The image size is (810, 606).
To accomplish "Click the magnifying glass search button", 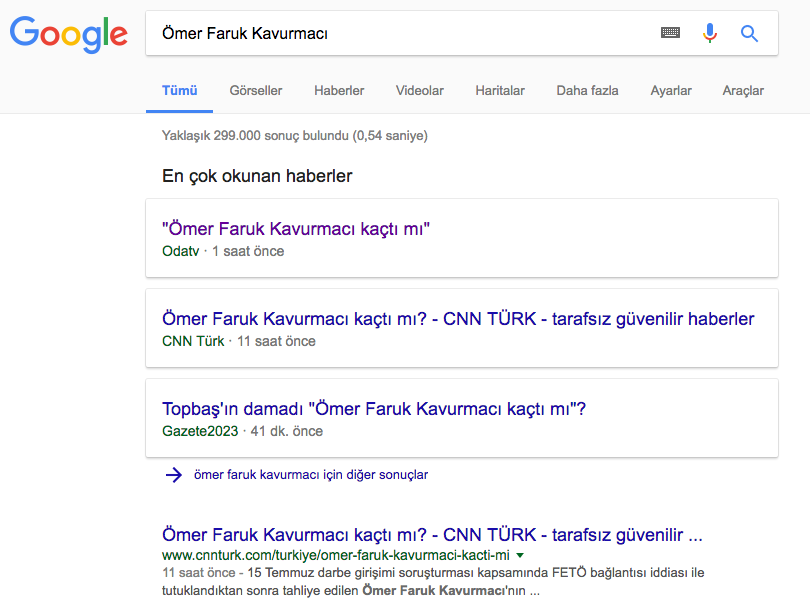I will point(749,33).
